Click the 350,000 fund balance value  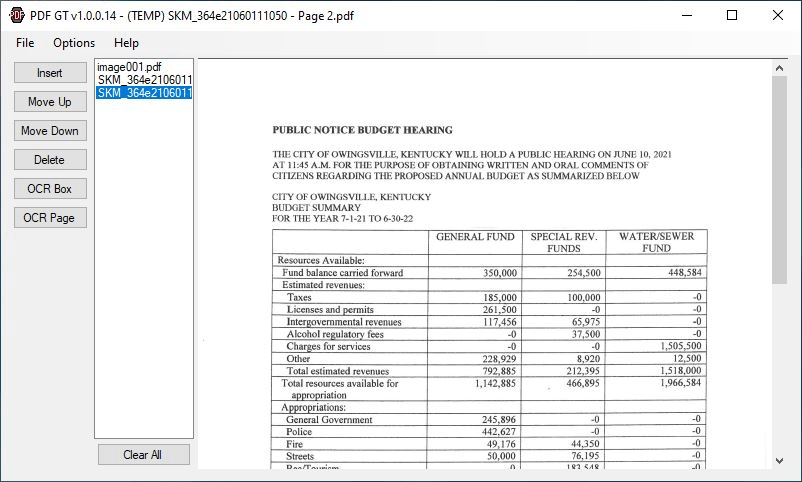click(500, 273)
